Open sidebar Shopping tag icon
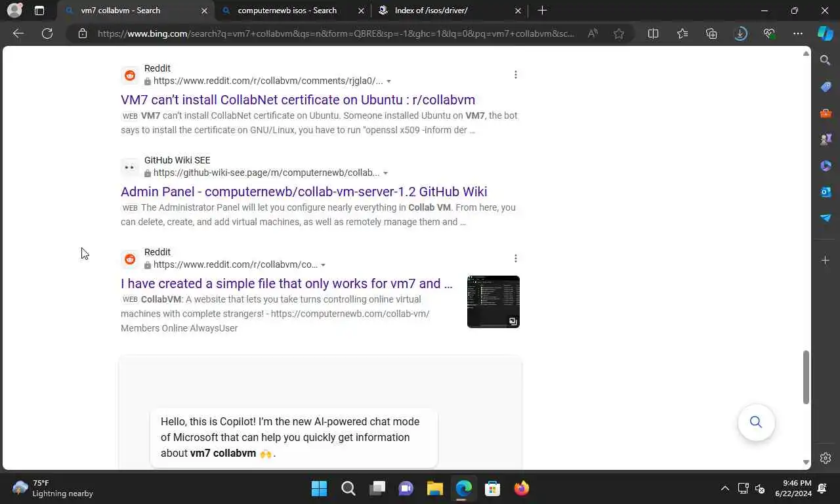The width and height of the screenshot is (840, 504). [x=826, y=87]
